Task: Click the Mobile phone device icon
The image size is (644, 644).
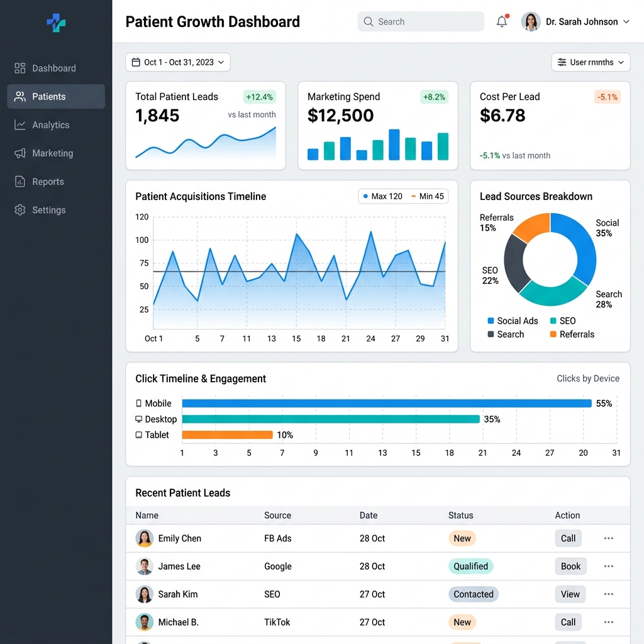Action: coord(139,403)
